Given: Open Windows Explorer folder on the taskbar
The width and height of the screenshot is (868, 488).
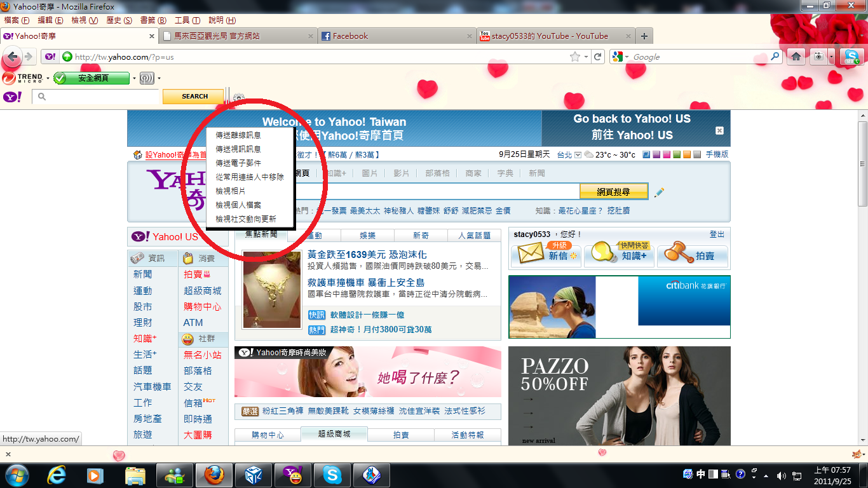Looking at the screenshot, I should 135,475.
